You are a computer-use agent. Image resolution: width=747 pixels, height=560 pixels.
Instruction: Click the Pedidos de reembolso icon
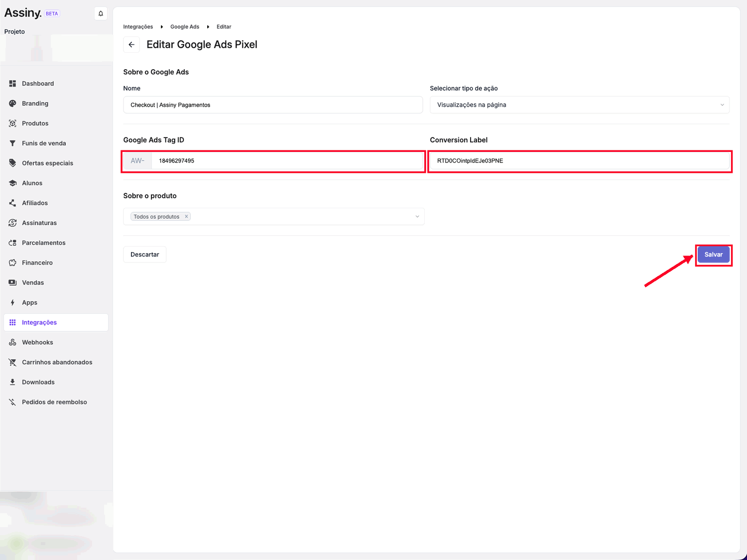[12, 403]
